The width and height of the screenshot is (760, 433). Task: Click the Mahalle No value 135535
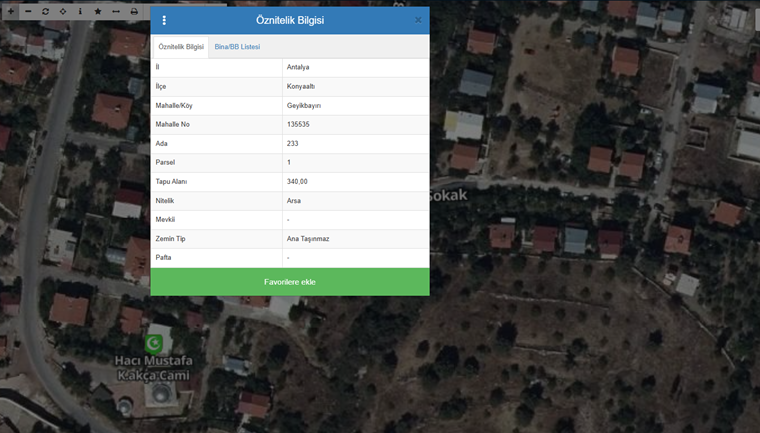coord(298,125)
